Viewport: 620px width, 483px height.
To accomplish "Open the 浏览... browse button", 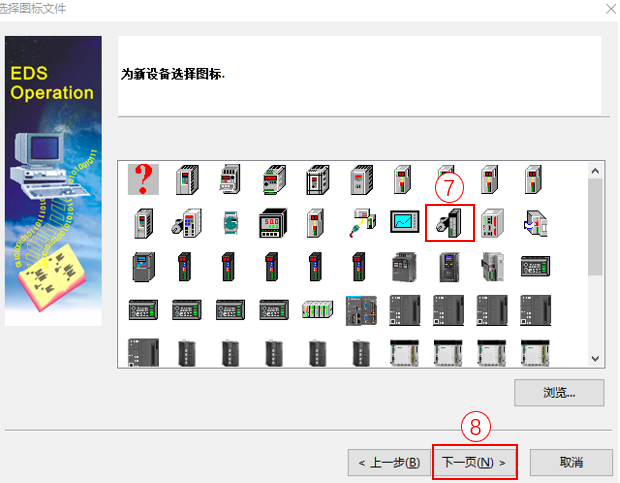I will [x=559, y=392].
